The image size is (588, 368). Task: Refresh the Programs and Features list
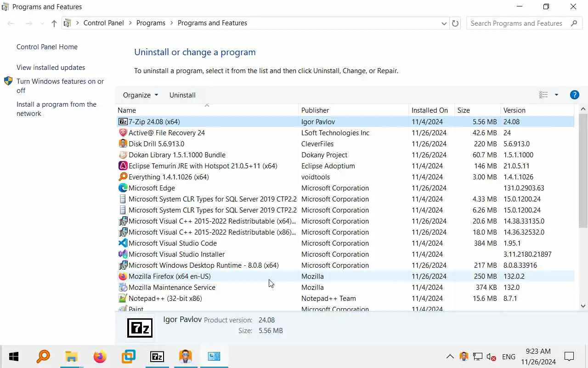point(455,23)
